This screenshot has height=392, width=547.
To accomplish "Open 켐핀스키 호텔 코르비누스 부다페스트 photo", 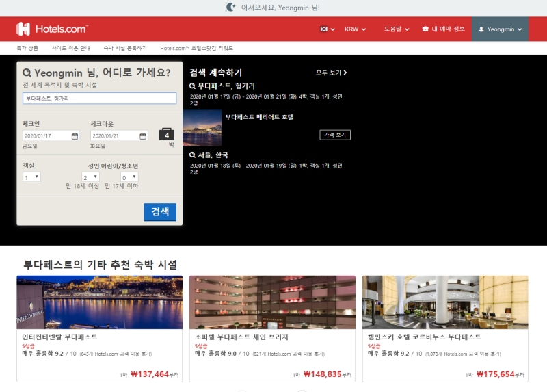I will (x=445, y=302).
